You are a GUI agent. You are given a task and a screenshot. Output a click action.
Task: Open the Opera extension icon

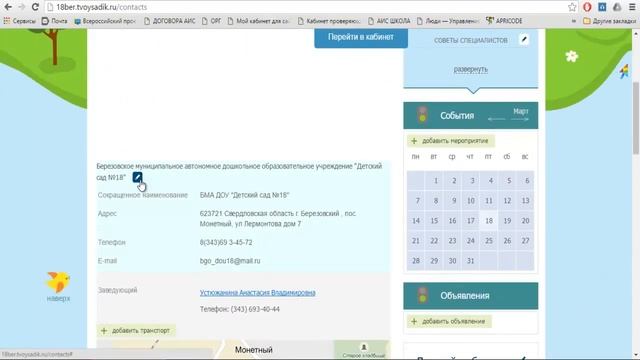(587, 7)
